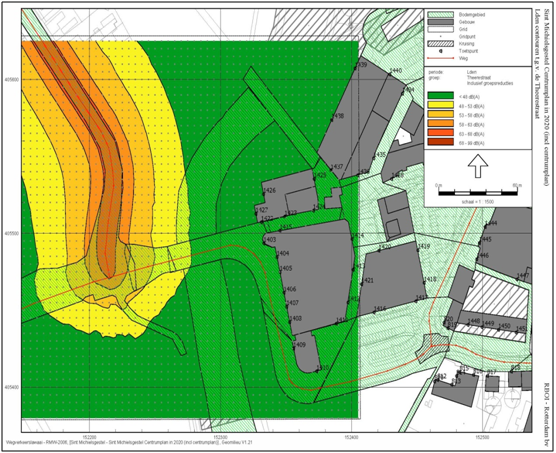Click the Bodemgebied hatched legend symbol
The height and width of the screenshot is (453, 556).
[x=440, y=15]
